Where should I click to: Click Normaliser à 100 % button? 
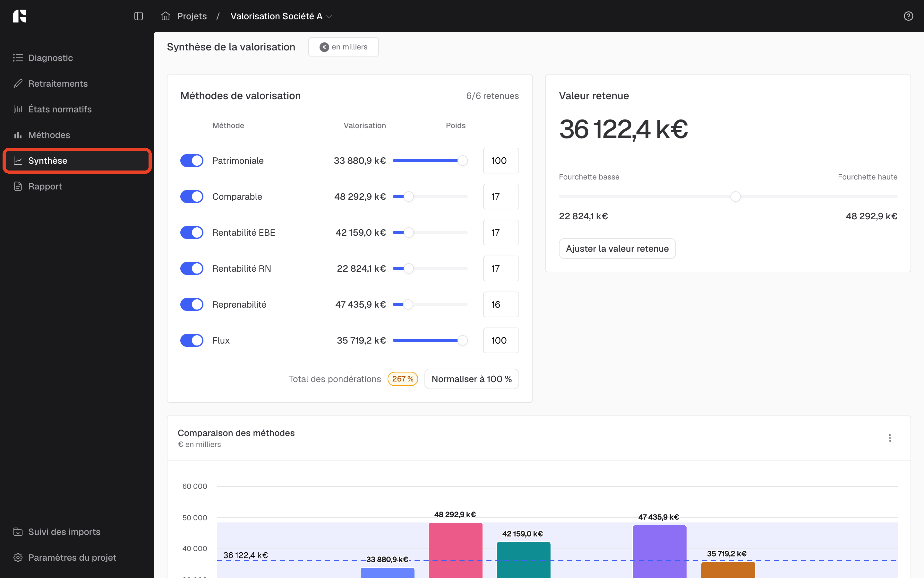point(472,379)
